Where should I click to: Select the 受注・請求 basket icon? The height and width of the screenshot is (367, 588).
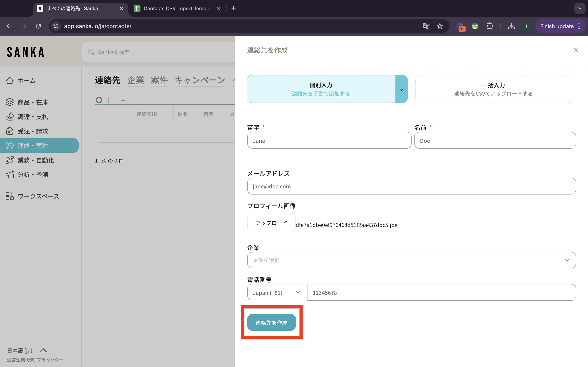10,131
